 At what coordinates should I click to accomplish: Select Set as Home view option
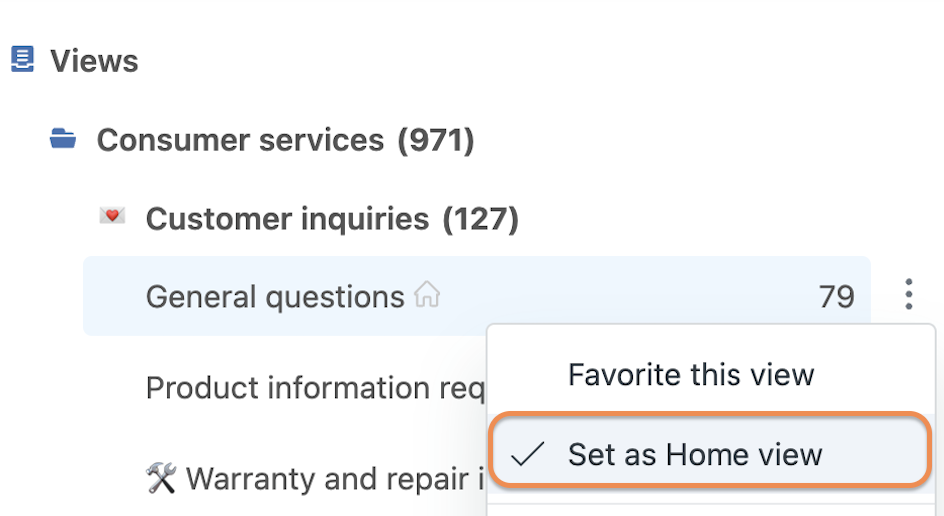click(694, 455)
